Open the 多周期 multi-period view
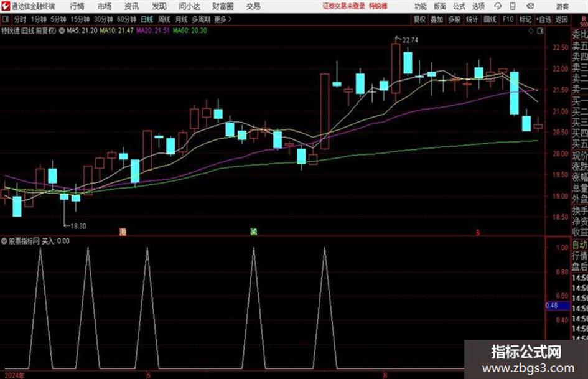 point(201,19)
